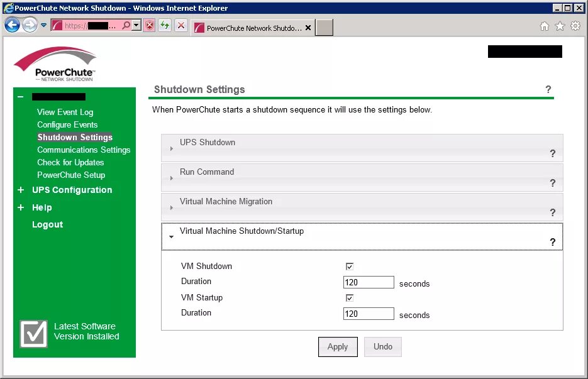Screen dimensions: 588x379
Task: Click Latest Software Version Installed text
Action: tap(86, 331)
